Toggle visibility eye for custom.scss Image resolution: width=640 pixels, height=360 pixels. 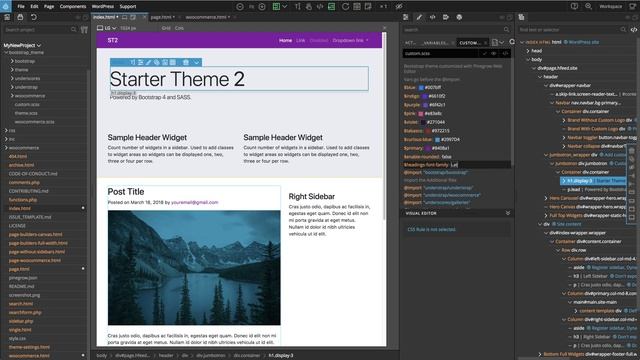(494, 53)
